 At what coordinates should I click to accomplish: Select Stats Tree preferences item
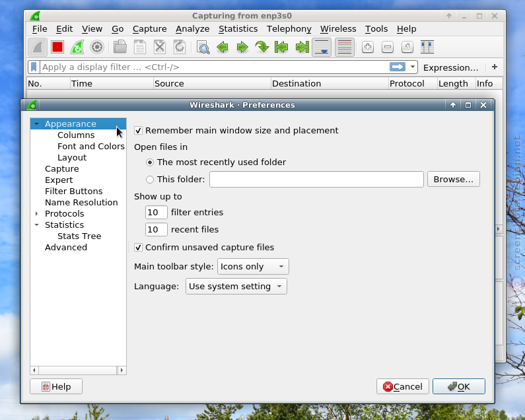pyautogui.click(x=79, y=236)
